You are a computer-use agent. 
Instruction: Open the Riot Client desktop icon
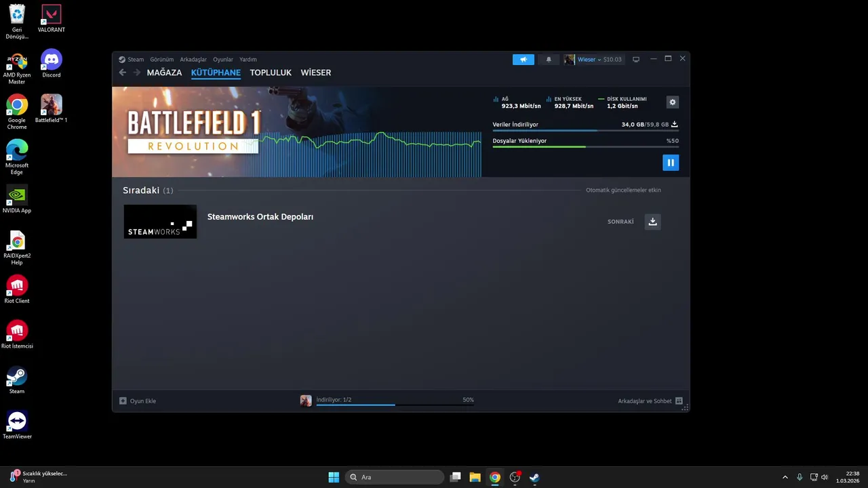pos(17,289)
